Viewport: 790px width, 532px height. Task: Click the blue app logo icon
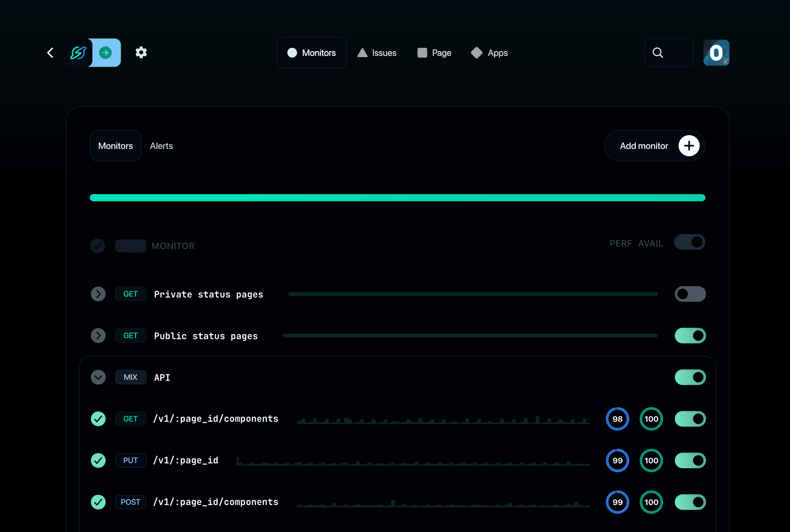pos(78,53)
